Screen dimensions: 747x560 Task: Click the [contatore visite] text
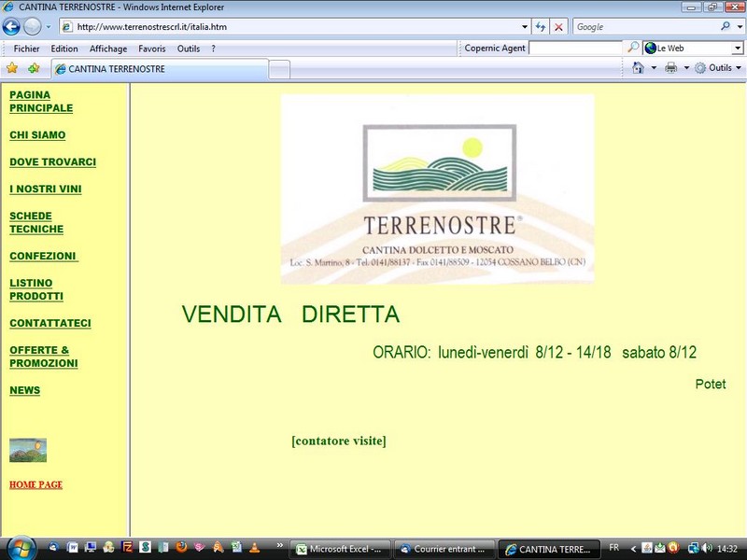(339, 441)
